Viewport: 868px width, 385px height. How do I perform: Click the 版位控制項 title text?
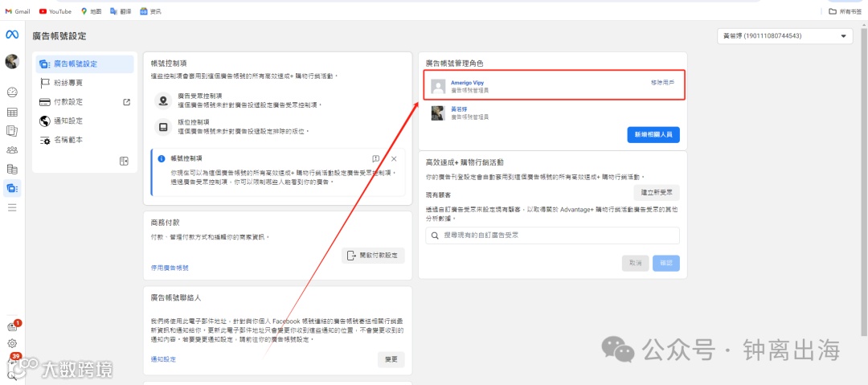tap(194, 122)
